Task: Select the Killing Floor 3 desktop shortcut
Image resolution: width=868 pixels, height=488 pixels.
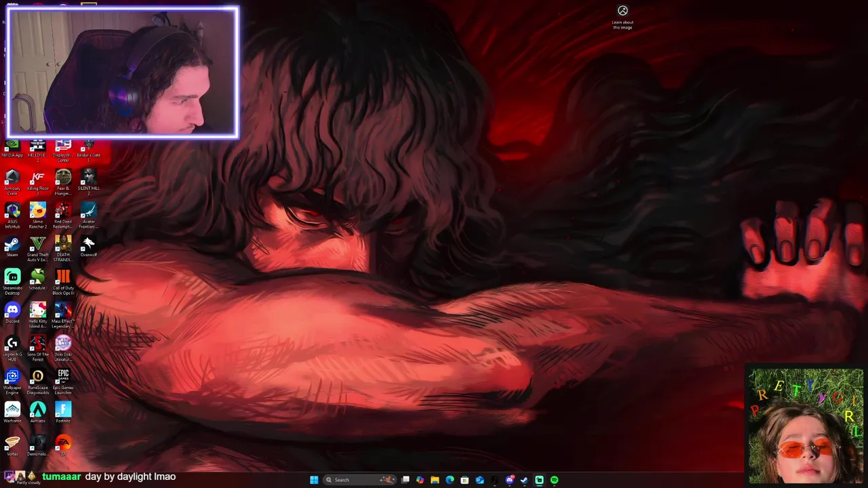Action: tap(37, 182)
